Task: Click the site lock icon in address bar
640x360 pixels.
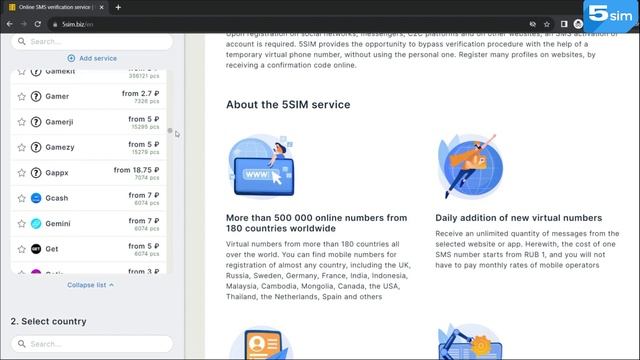Action: click(x=55, y=24)
